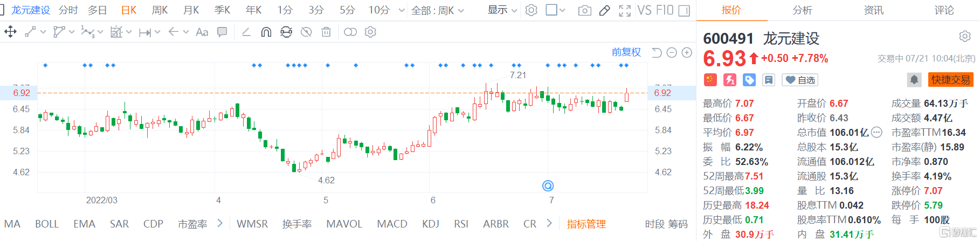Screen dimensions: 980x241
Task: Take a chart screenshot with the camera icon
Action: [x=585, y=10]
